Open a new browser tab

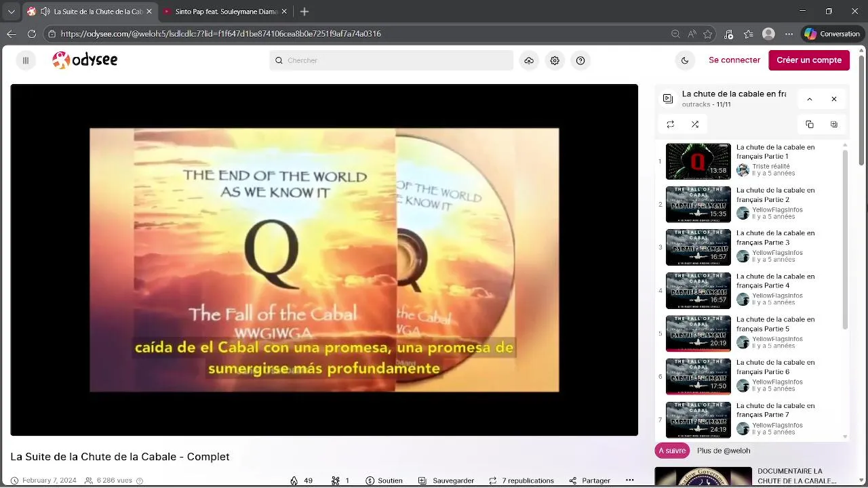pyautogui.click(x=304, y=12)
